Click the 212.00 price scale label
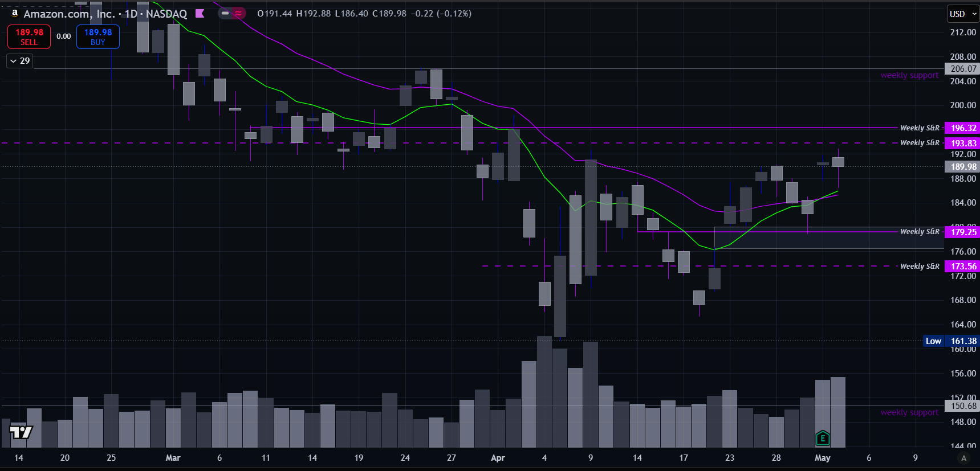Viewport: 980px width, 471px height. (x=963, y=32)
